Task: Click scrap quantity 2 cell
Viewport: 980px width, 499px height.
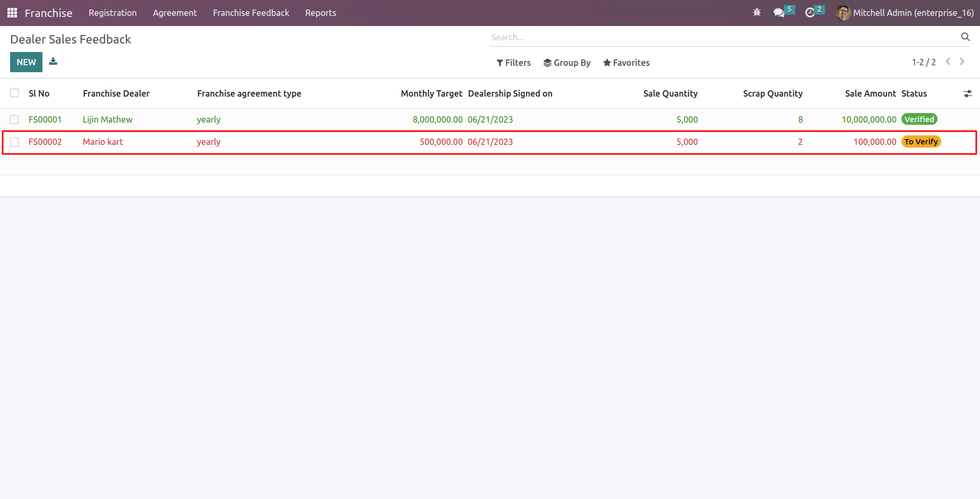Action: 801,142
